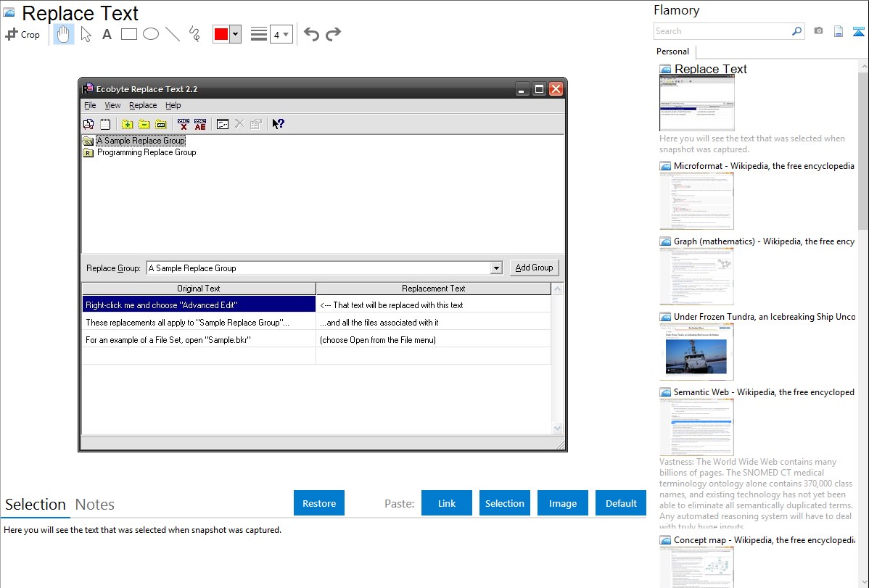Screen dimensions: 869x588
Task: Click the camera capture snapshot icon
Action: tap(818, 31)
